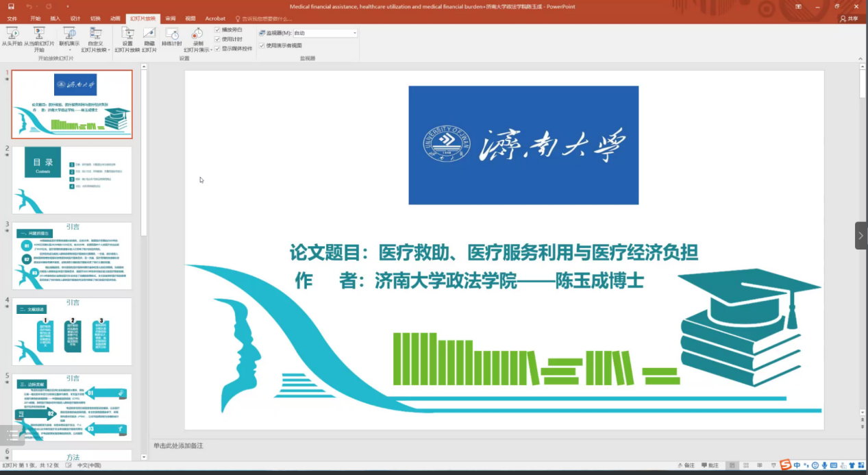
Task: Expand 自定义幻灯片放映 dropdown
Action: pyautogui.click(x=95, y=49)
